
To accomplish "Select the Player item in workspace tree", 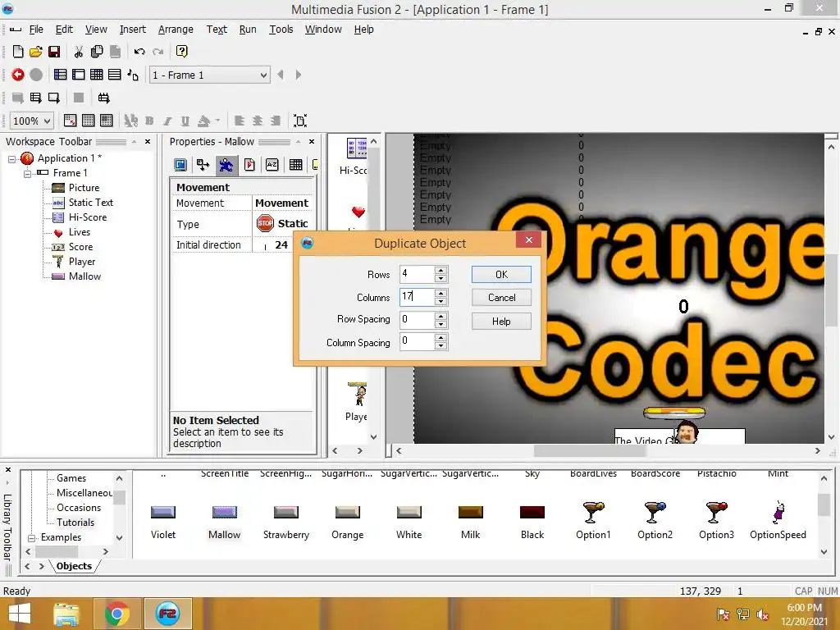I will (x=82, y=262).
